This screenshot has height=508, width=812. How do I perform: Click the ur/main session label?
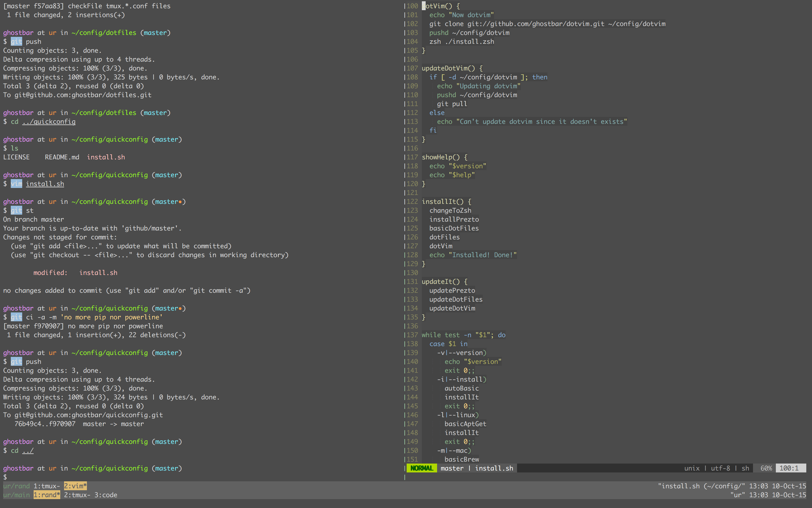[x=16, y=495]
